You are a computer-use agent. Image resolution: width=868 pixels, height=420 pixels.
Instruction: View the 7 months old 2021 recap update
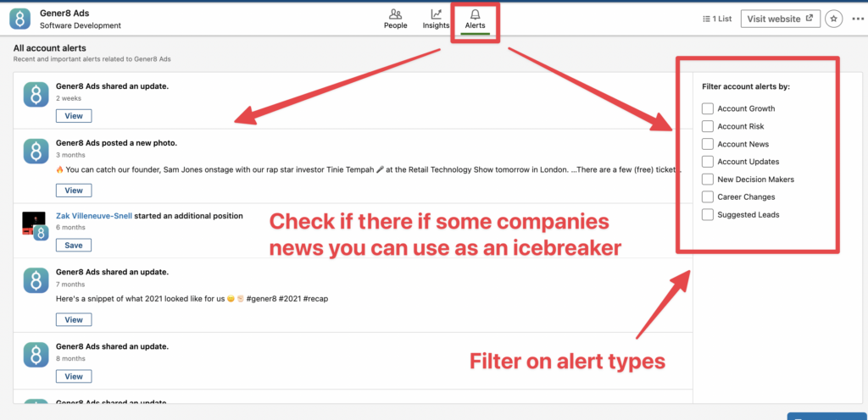[74, 319]
